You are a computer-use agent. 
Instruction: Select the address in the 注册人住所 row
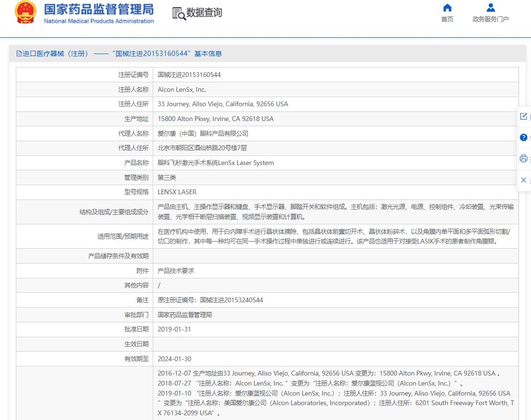coord(223,104)
